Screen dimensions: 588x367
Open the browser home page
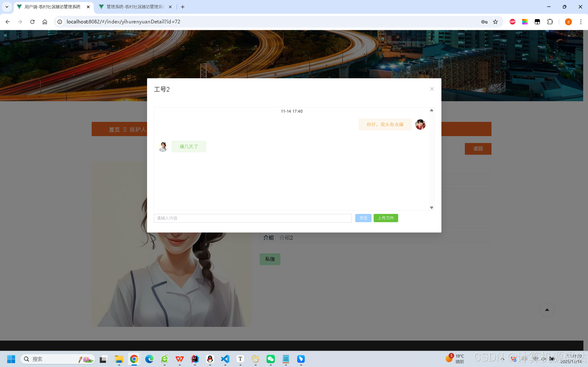coord(45,22)
